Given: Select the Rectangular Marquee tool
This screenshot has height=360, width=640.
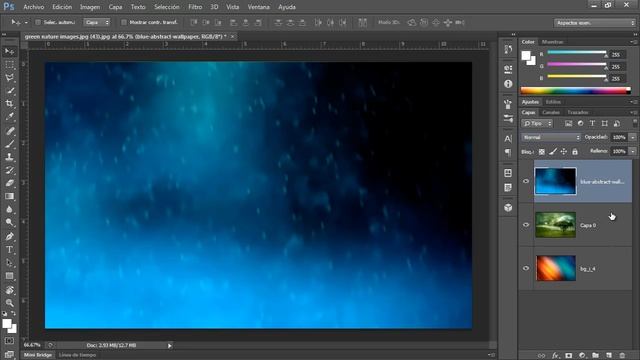Looking at the screenshot, I should [9, 64].
